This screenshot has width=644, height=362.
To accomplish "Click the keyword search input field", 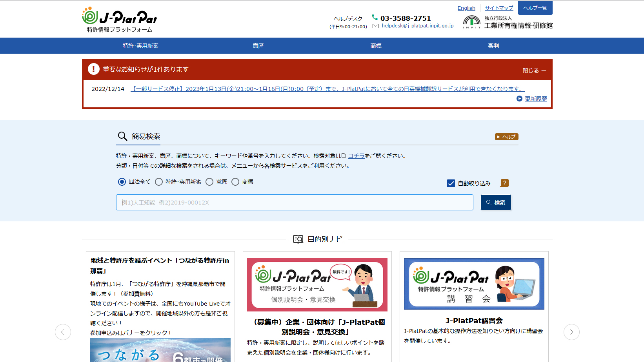I will click(x=294, y=203).
